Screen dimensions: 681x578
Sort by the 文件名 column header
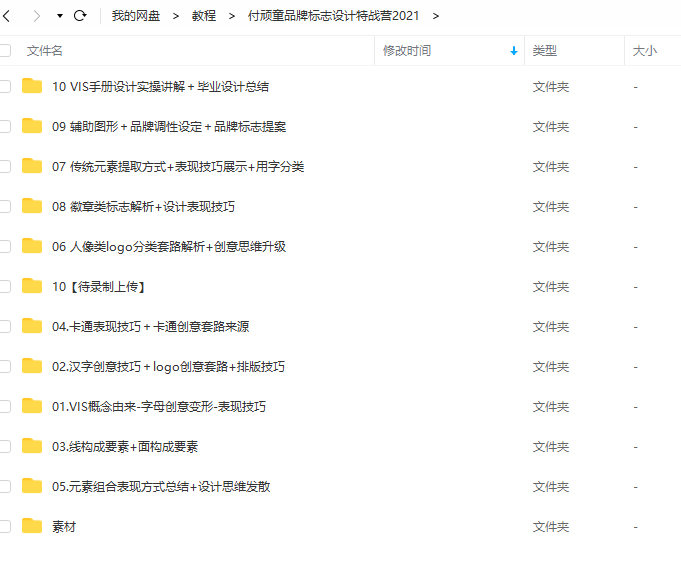coord(45,50)
